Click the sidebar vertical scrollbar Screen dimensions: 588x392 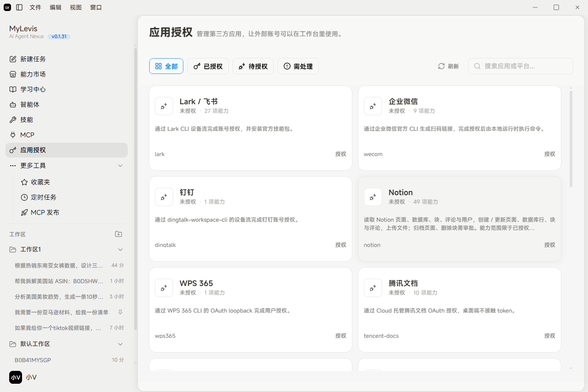pyautogui.click(x=135, y=188)
